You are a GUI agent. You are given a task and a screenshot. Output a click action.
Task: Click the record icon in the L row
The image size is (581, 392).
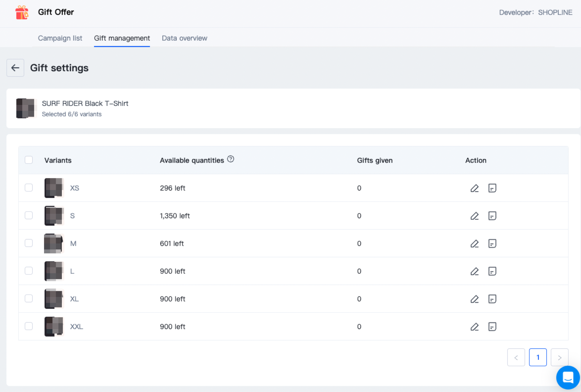[492, 271]
